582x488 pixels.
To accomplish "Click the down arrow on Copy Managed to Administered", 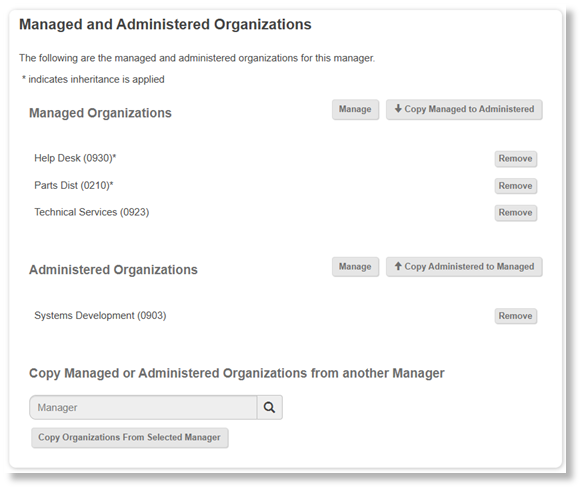I will [398, 109].
